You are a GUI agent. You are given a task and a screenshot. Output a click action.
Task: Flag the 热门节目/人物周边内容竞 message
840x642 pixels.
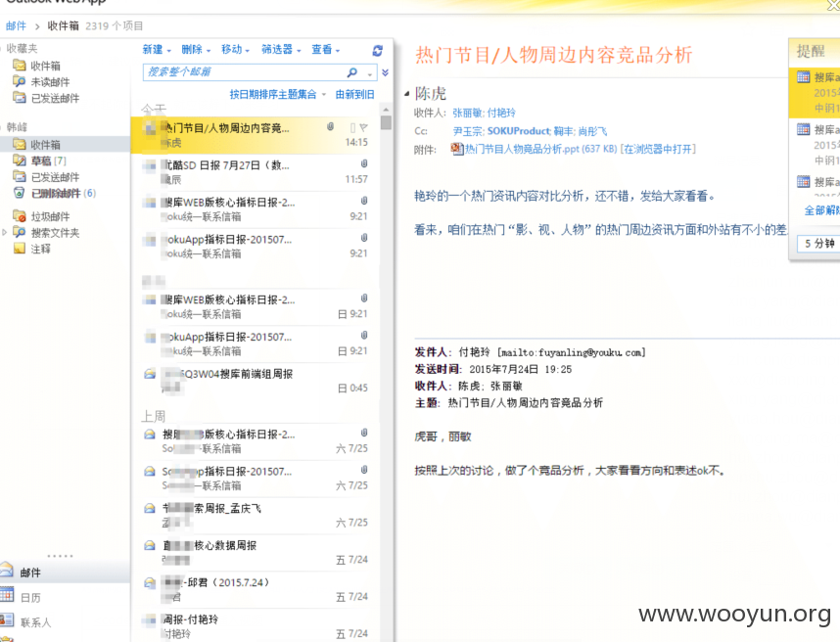[x=364, y=127]
